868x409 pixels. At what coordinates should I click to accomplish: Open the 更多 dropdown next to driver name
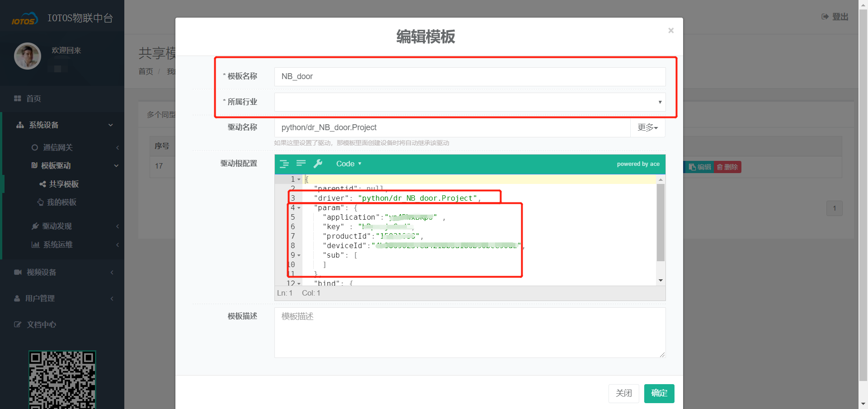click(x=647, y=127)
